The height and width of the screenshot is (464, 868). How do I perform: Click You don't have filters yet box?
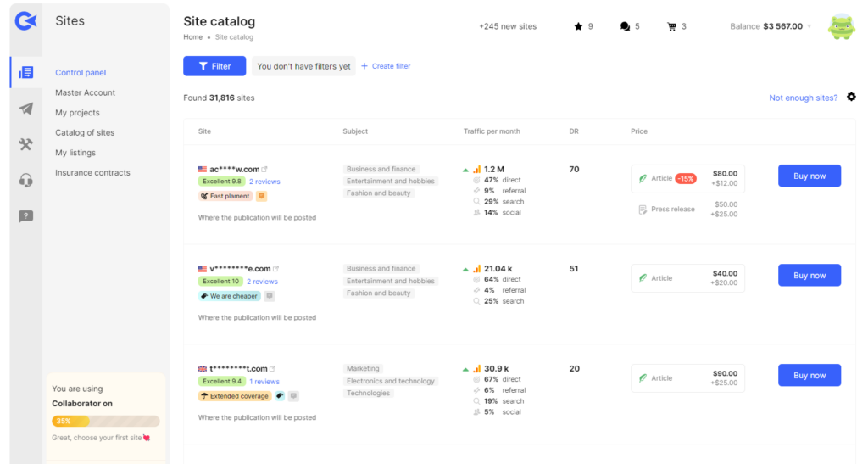point(303,66)
